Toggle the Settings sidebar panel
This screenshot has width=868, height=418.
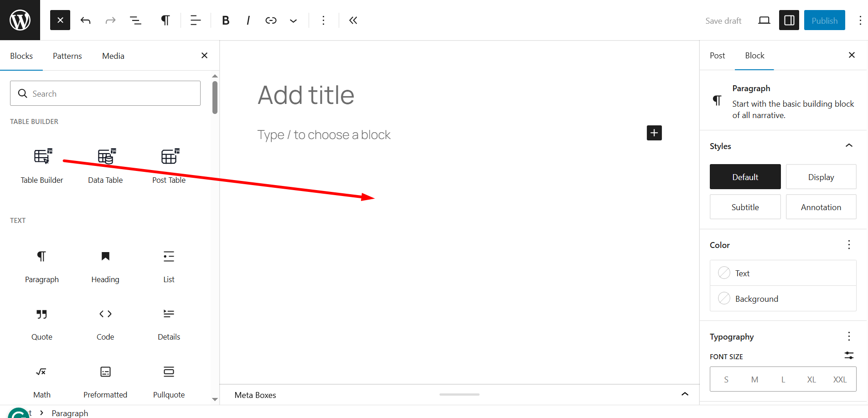point(789,21)
